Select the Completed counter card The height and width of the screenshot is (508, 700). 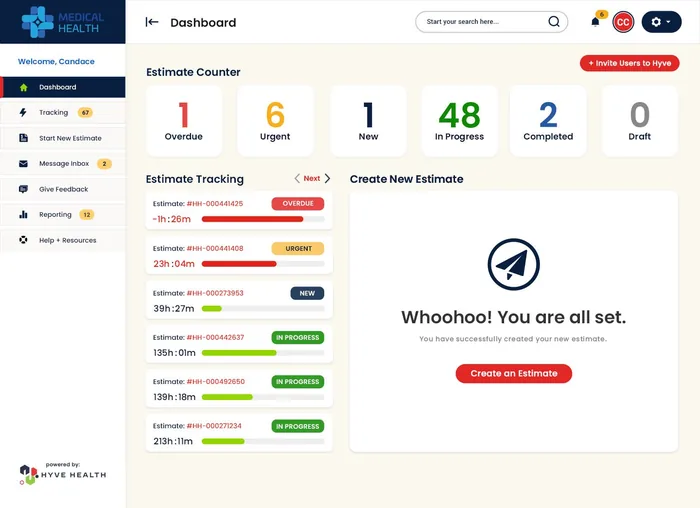pyautogui.click(x=548, y=121)
